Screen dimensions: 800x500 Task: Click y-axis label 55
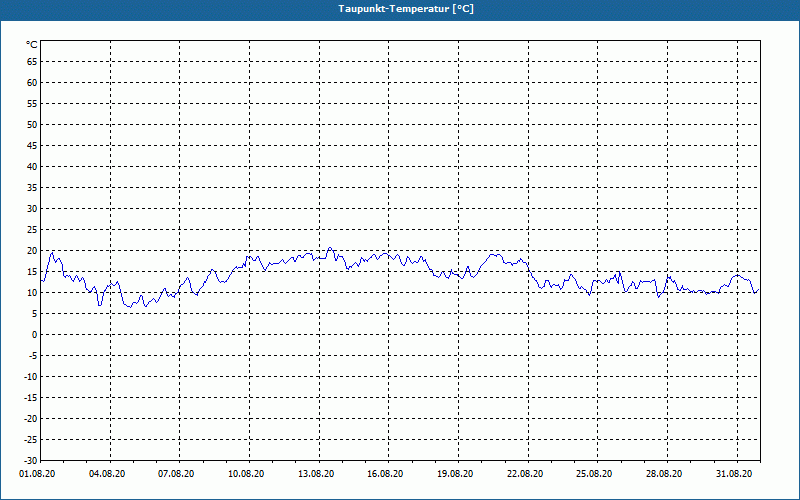pos(32,104)
